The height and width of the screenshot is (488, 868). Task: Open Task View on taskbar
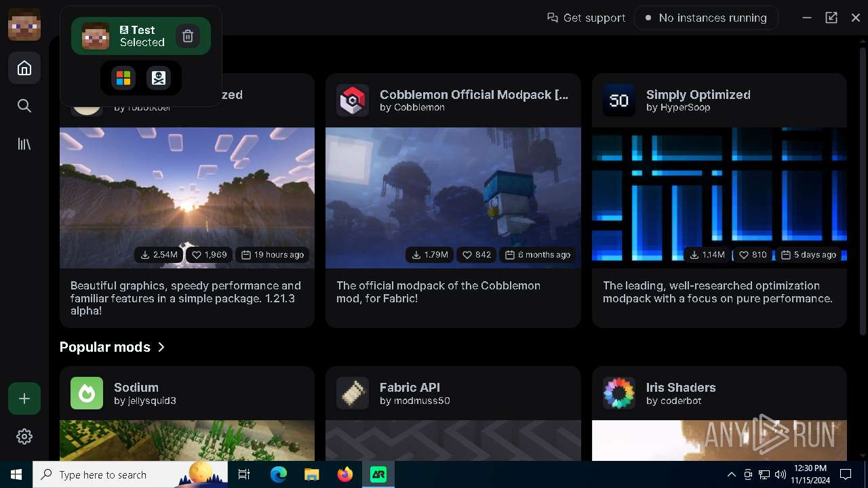tap(245, 474)
